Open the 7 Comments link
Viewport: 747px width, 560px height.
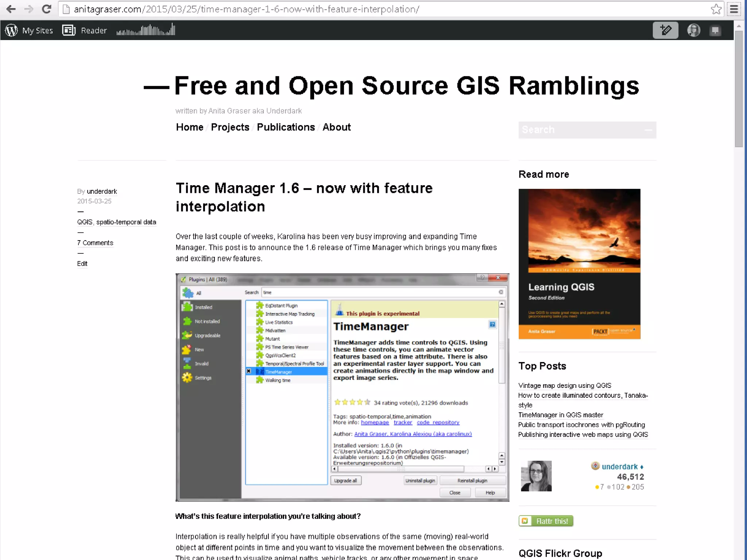[95, 243]
